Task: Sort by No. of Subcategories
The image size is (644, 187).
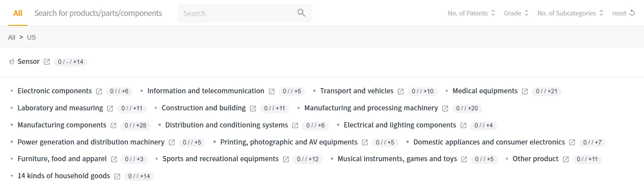Action: (x=570, y=13)
